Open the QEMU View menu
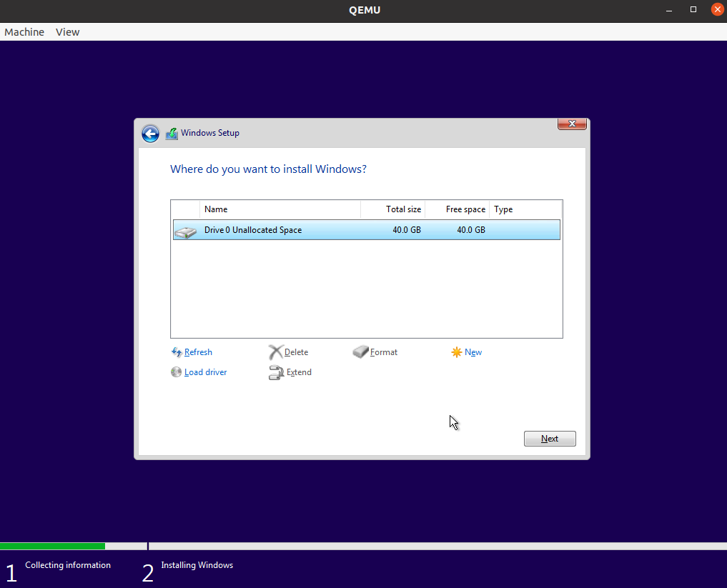 click(68, 32)
